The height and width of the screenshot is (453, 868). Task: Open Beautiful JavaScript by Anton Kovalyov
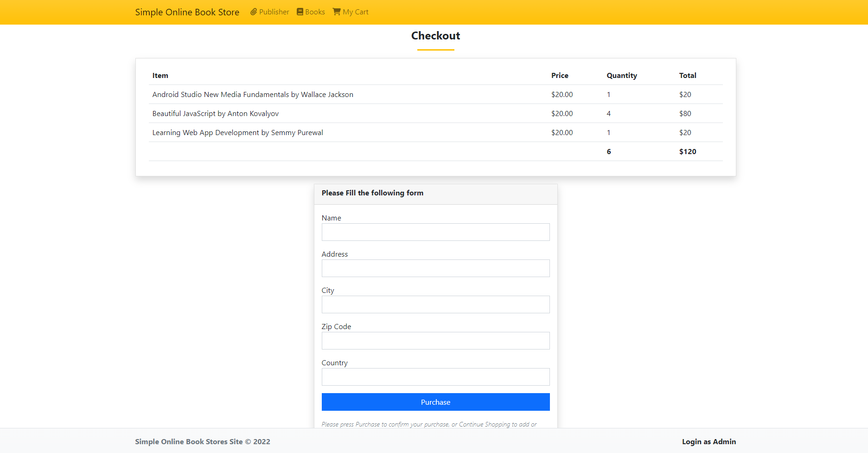point(215,113)
